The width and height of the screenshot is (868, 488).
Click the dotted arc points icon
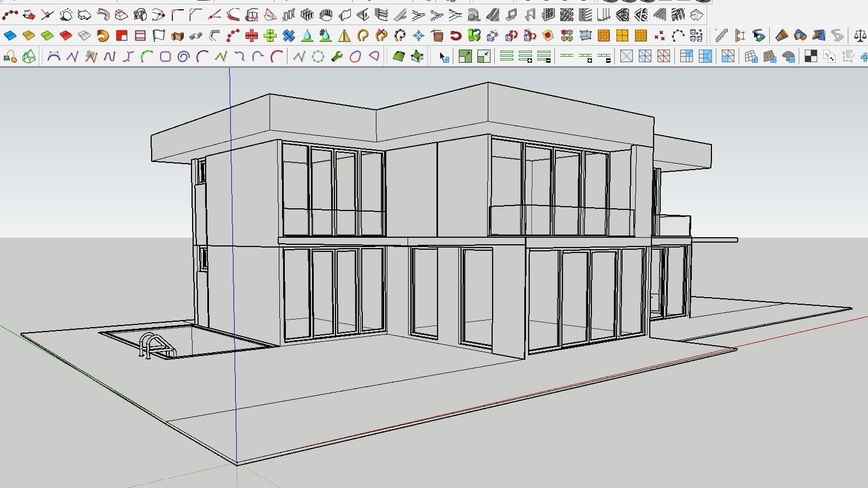coord(678,36)
